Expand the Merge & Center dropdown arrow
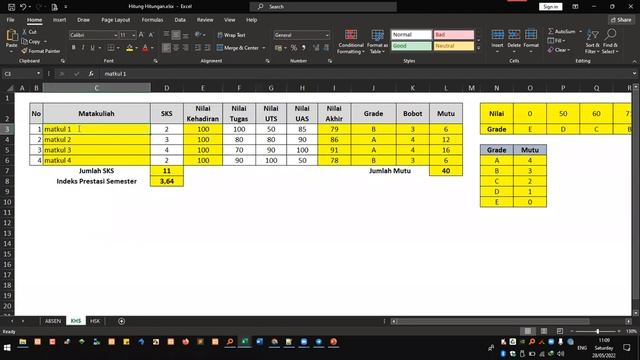Image resolution: width=640 pixels, height=360 pixels. 264,48
